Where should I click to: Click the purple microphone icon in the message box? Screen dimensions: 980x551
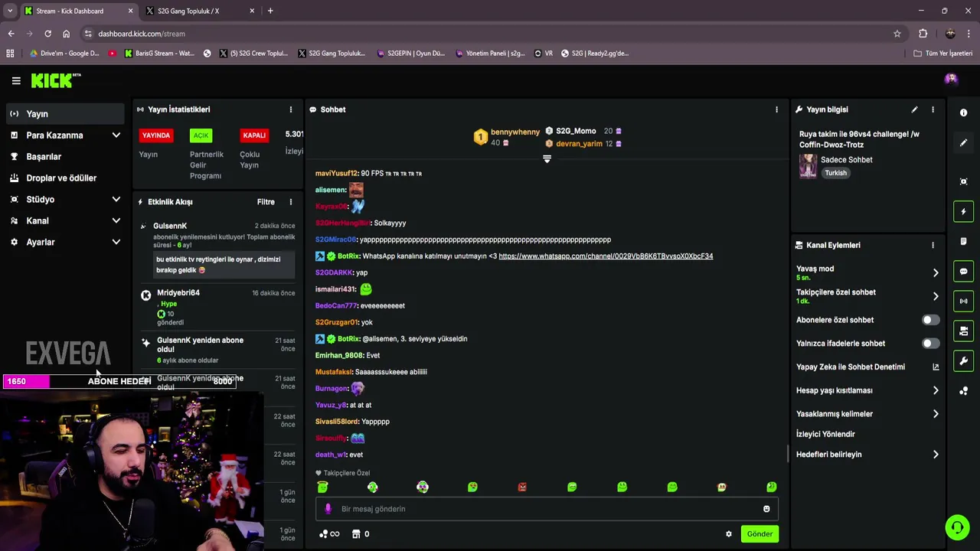coord(328,509)
